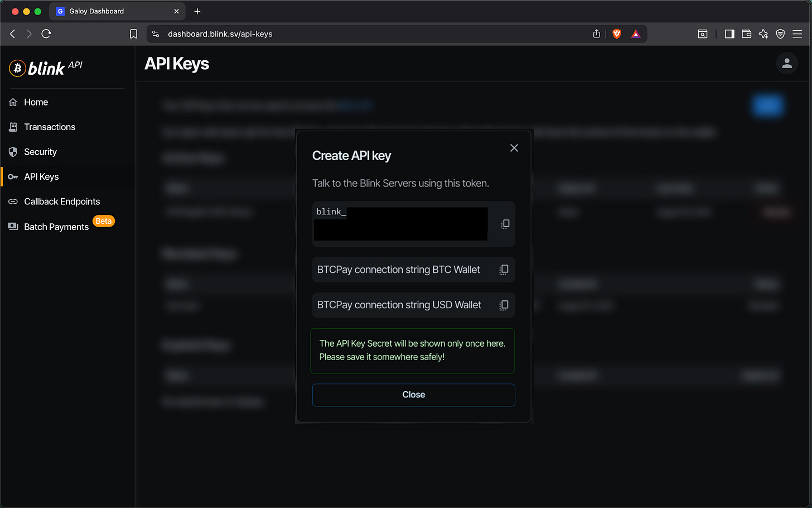Viewport: 812px width, 508px height.
Task: Click the Security shield icon
Action: tap(13, 152)
